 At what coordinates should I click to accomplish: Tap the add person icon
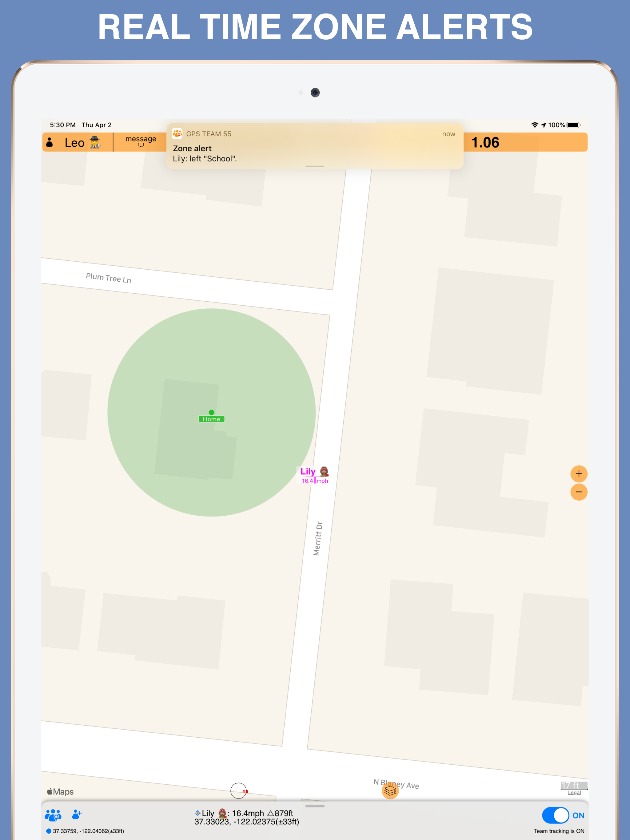click(77, 814)
